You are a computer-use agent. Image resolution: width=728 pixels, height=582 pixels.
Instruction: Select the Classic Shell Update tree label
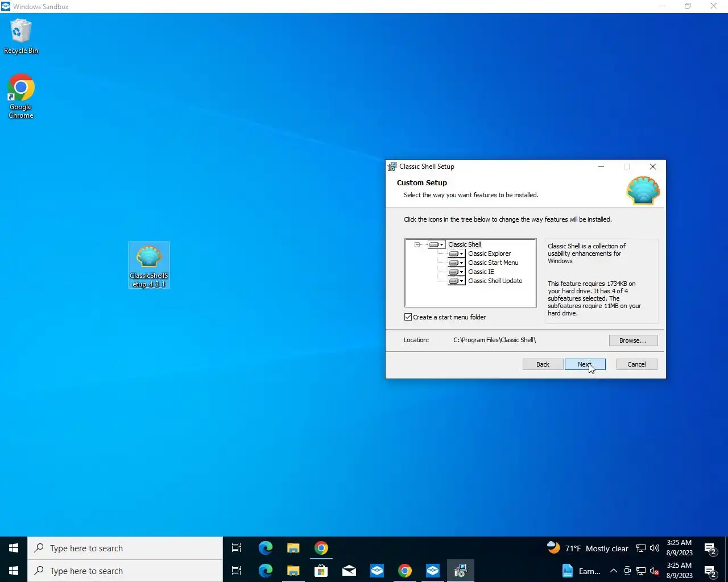tap(495, 281)
